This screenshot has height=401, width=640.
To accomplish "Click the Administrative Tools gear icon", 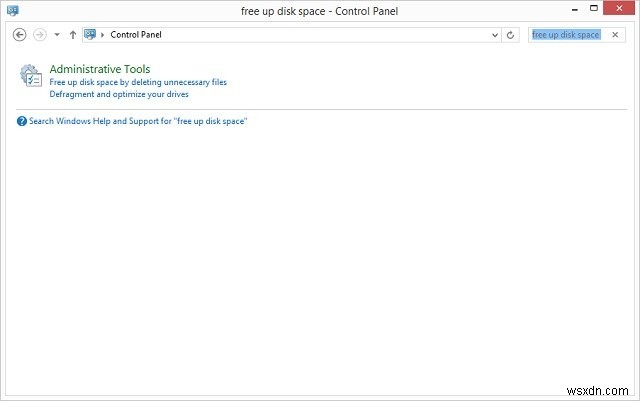I will pyautogui.click(x=31, y=80).
